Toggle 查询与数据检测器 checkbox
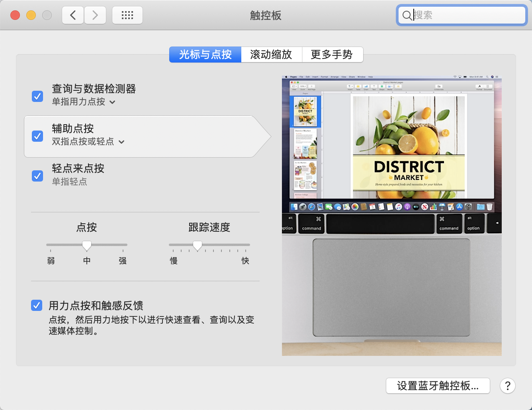Viewport: 532px width, 410px height. pyautogui.click(x=37, y=96)
